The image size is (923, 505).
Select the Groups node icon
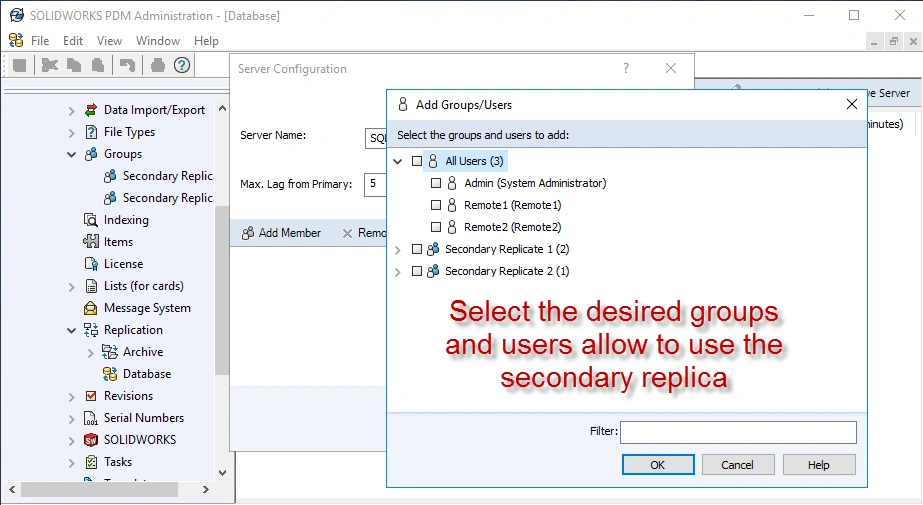pyautogui.click(x=91, y=154)
